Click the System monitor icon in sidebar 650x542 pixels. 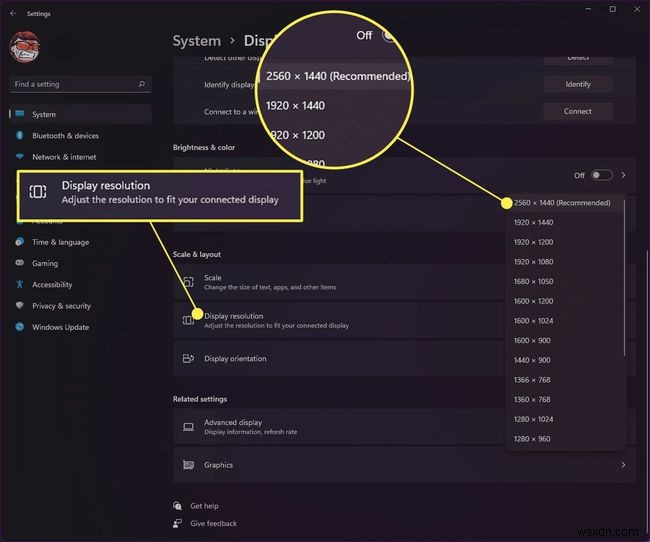[x=19, y=114]
